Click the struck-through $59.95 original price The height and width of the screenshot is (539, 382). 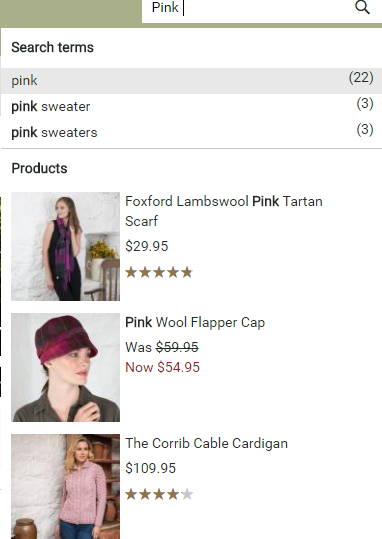(177, 347)
